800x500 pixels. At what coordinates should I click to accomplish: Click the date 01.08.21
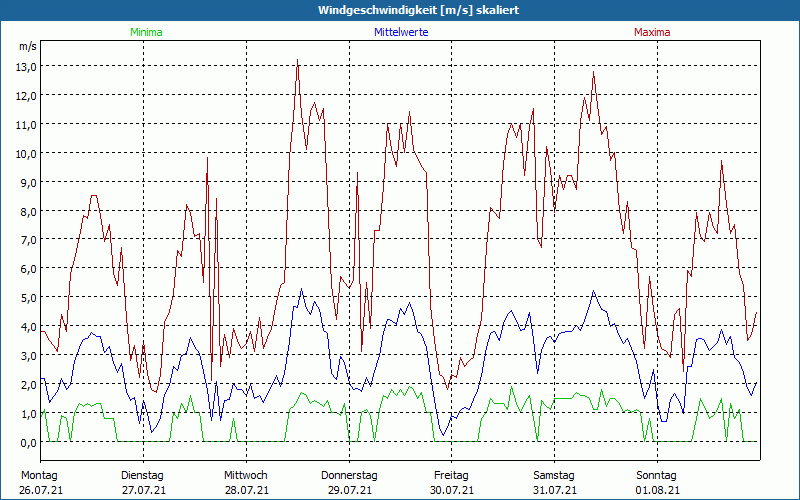tap(658, 490)
